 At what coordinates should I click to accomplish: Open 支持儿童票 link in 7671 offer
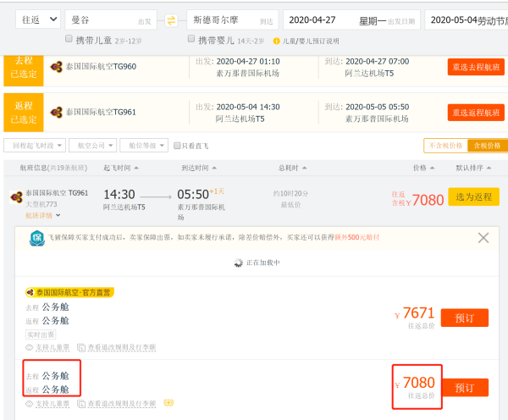pyautogui.click(x=52, y=348)
